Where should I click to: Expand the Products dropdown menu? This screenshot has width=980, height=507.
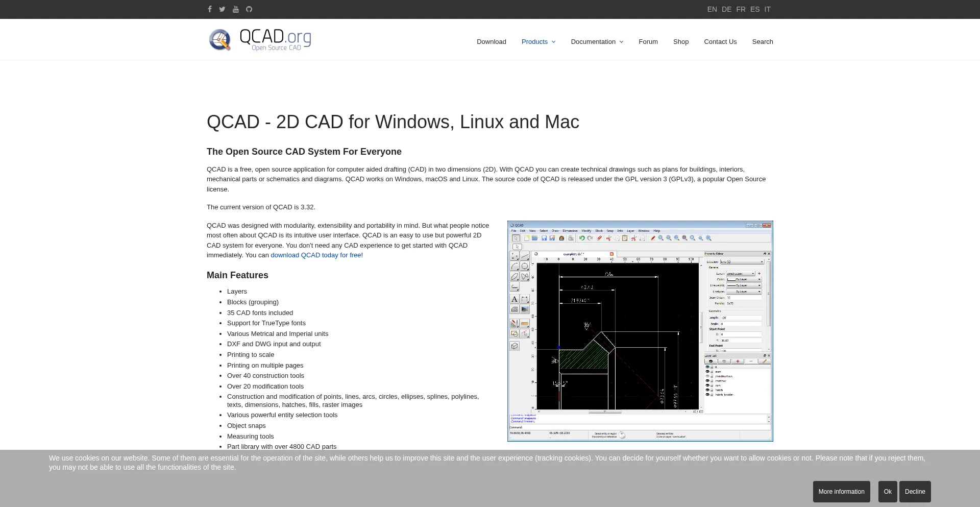pyautogui.click(x=538, y=42)
